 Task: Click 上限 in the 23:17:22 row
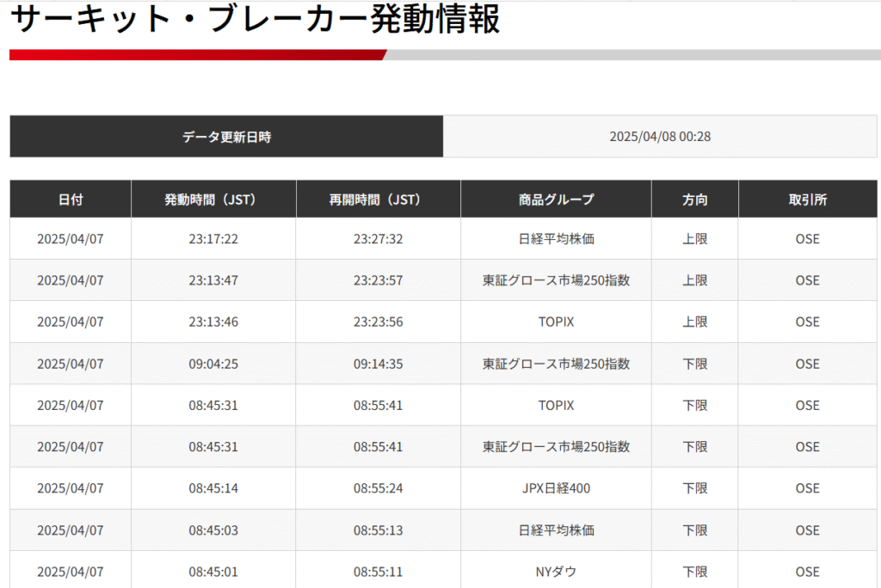point(695,239)
